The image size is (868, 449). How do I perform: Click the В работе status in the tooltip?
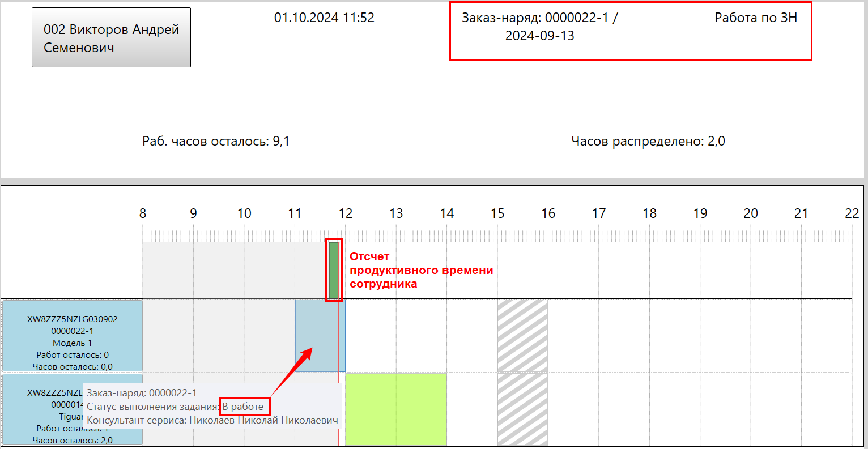pos(243,407)
